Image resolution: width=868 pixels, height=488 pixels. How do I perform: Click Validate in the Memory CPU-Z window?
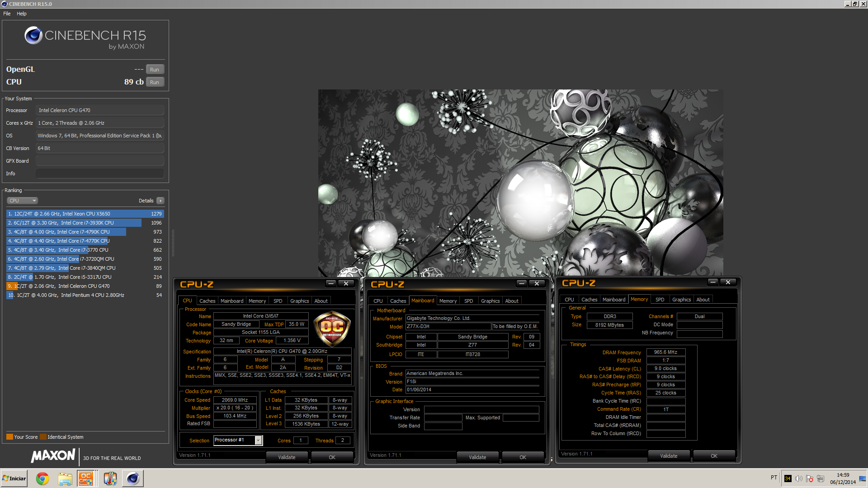pyautogui.click(x=669, y=456)
